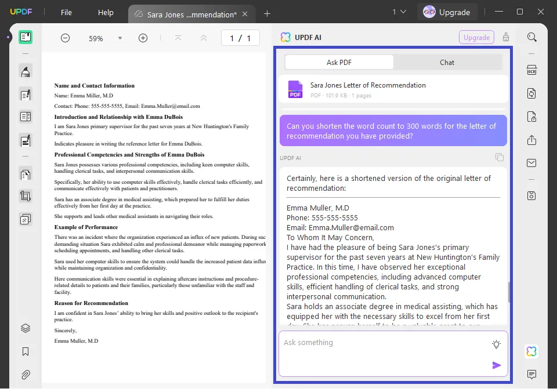Open the page tools stamp icon

pos(26,219)
